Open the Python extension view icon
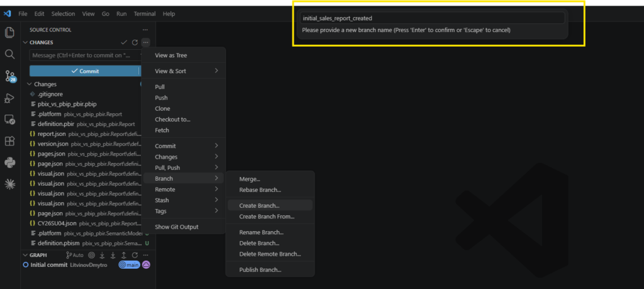 click(9, 163)
